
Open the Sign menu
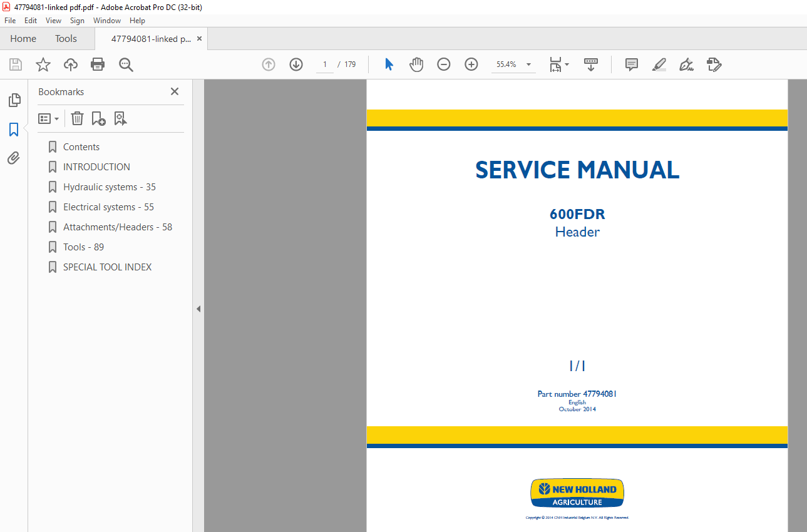tap(77, 21)
